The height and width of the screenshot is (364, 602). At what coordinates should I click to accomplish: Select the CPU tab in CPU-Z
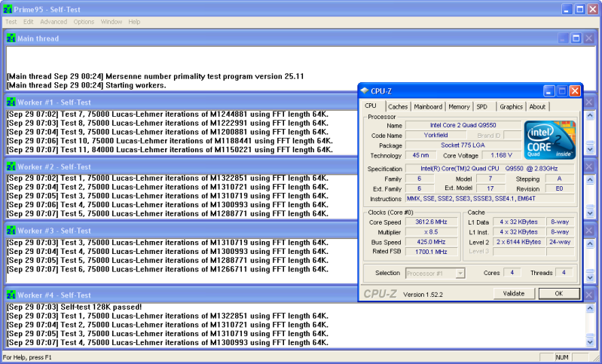point(371,106)
